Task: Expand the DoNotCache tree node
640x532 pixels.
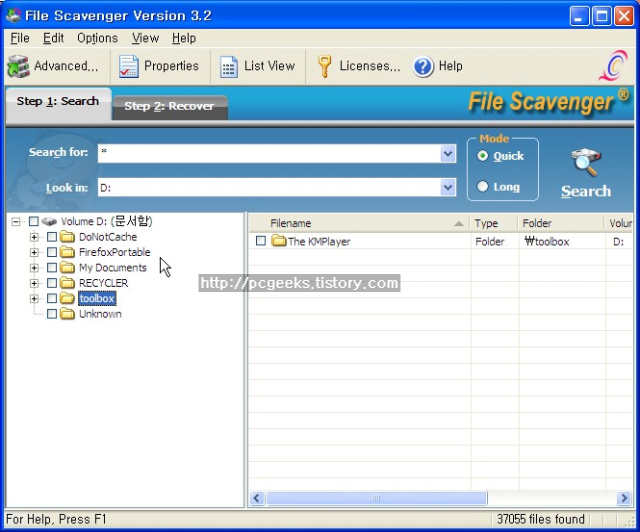Action: tap(34, 237)
